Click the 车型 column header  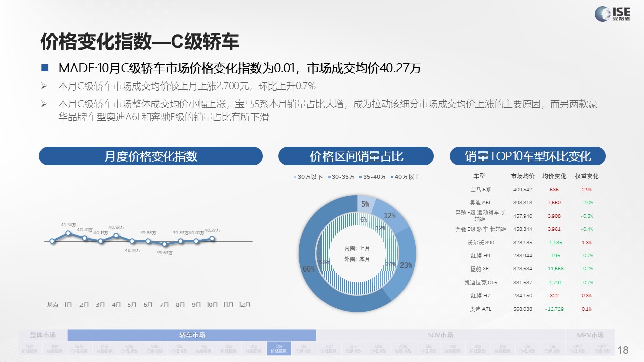[479, 176]
